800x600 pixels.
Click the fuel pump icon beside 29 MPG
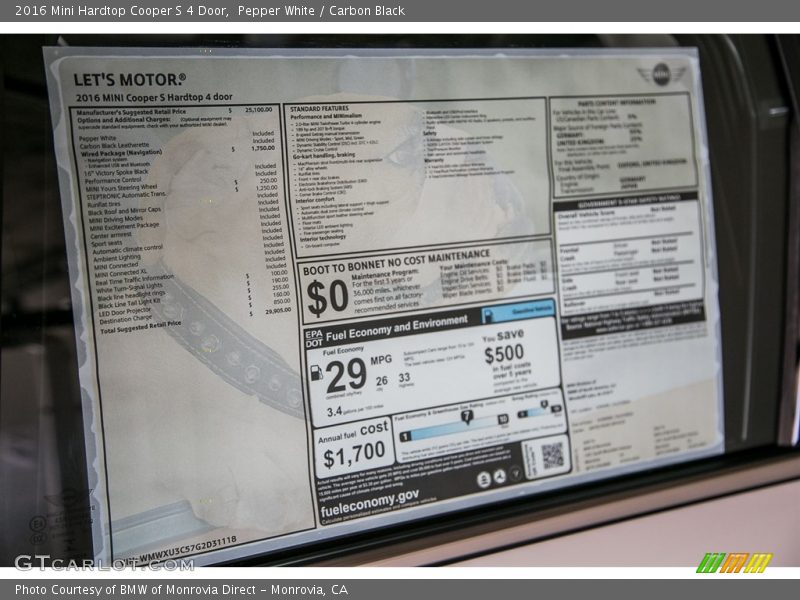point(316,372)
